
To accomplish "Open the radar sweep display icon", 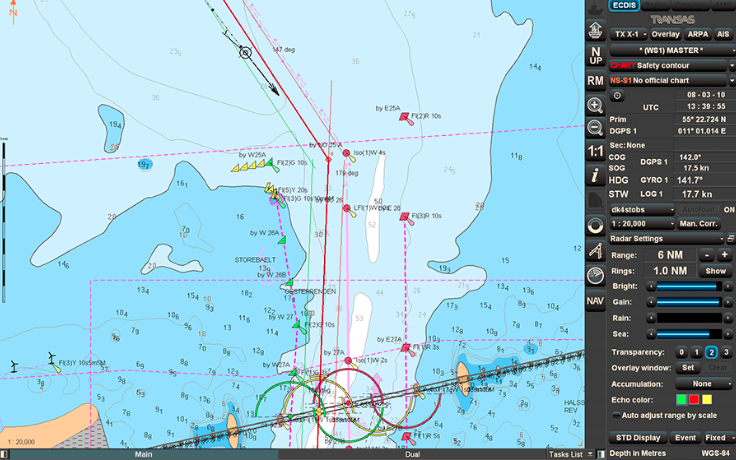I will pos(595,276).
